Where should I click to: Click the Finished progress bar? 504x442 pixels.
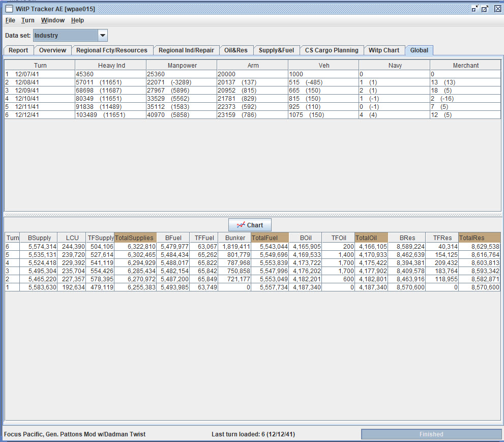(x=431, y=434)
